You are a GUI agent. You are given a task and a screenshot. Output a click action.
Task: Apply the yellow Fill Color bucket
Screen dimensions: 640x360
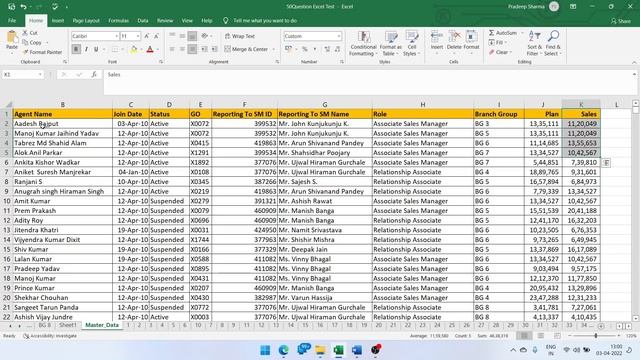point(133,49)
